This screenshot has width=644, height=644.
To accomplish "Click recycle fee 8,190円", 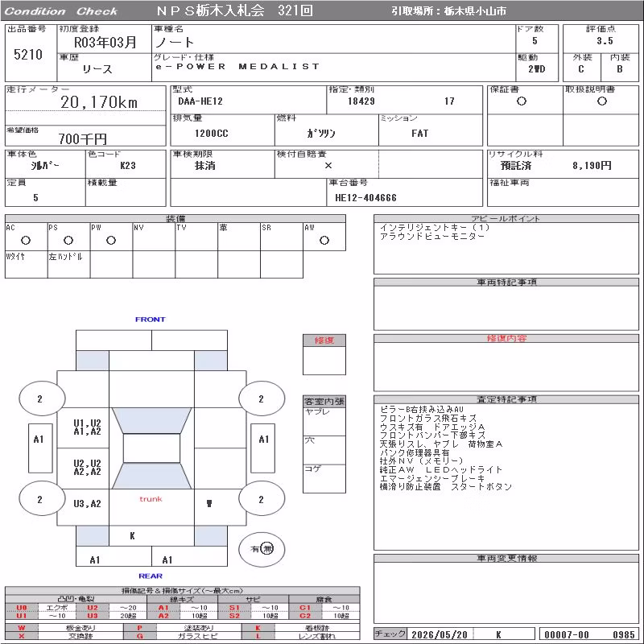I will tap(592, 166).
